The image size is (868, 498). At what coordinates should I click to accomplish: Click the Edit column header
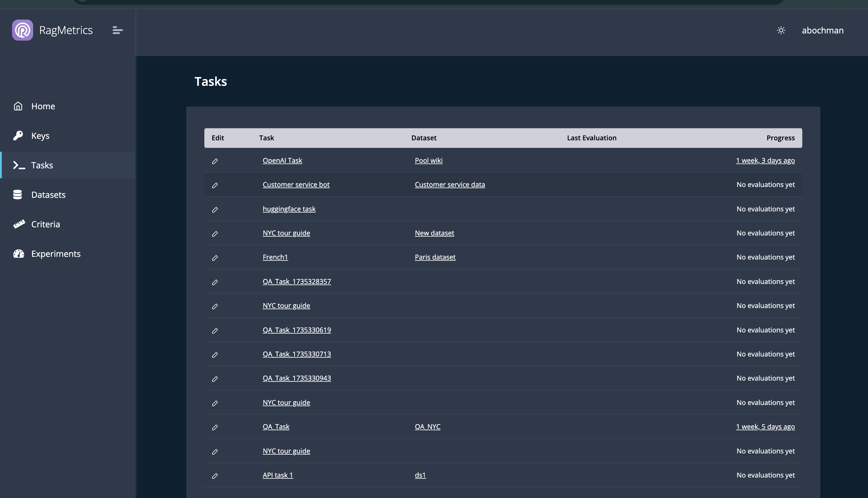coord(218,138)
